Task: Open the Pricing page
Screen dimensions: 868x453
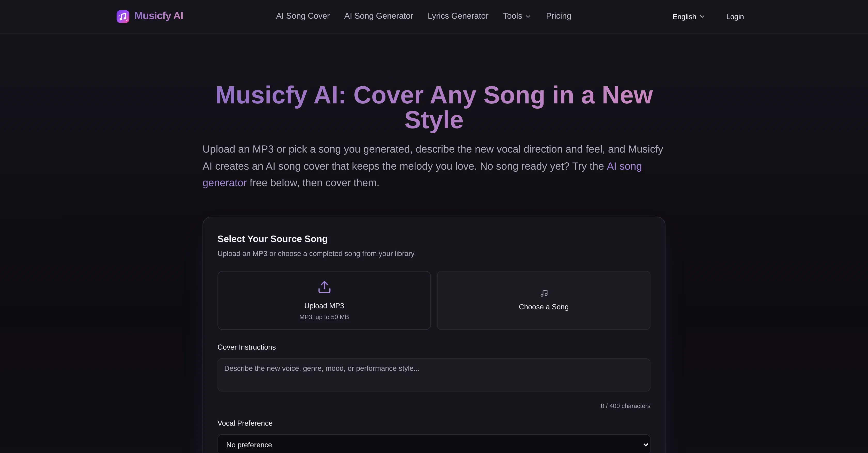Action: click(x=558, y=16)
